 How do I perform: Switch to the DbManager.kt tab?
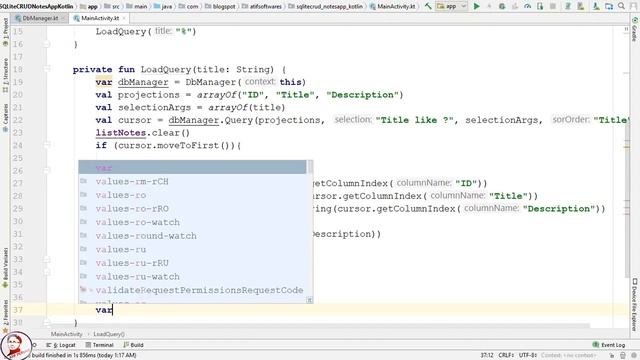[x=40, y=18]
